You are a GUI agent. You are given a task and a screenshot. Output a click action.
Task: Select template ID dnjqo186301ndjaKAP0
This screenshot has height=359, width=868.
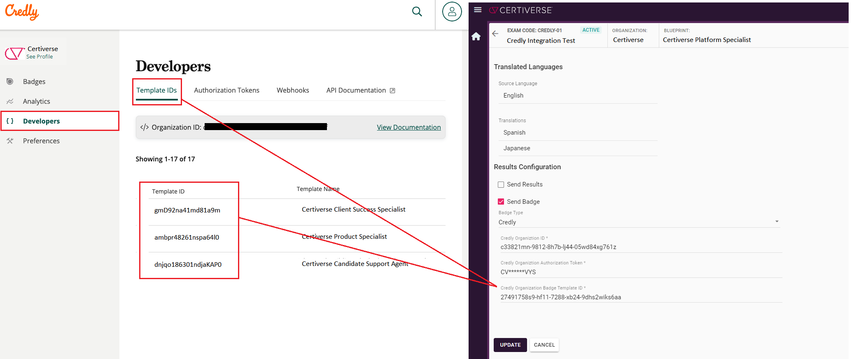tap(188, 265)
